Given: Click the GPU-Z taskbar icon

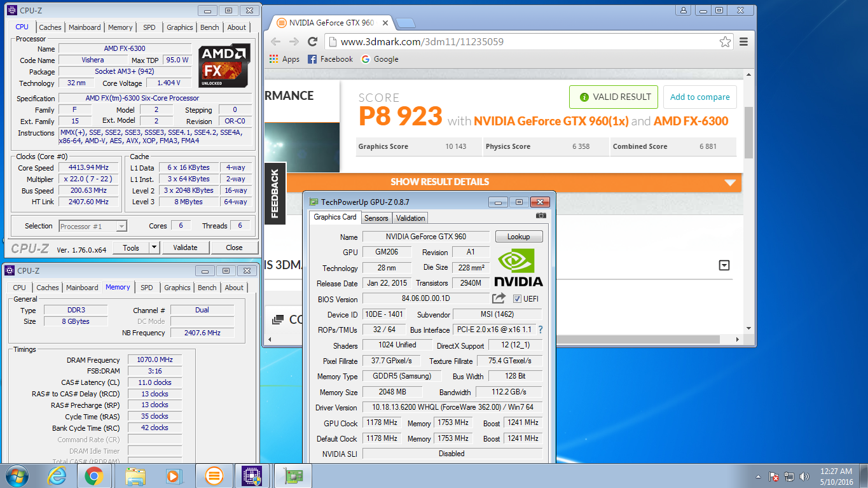Looking at the screenshot, I should click(x=294, y=476).
